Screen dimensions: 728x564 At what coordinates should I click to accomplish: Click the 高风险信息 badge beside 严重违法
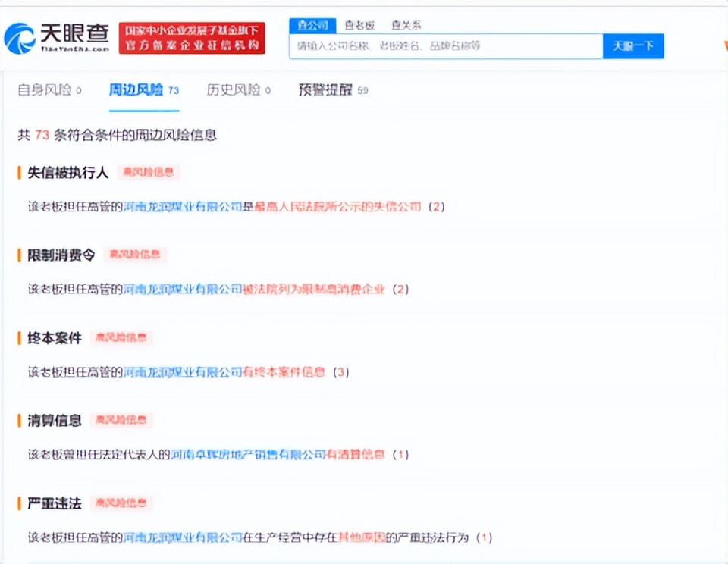point(121,503)
